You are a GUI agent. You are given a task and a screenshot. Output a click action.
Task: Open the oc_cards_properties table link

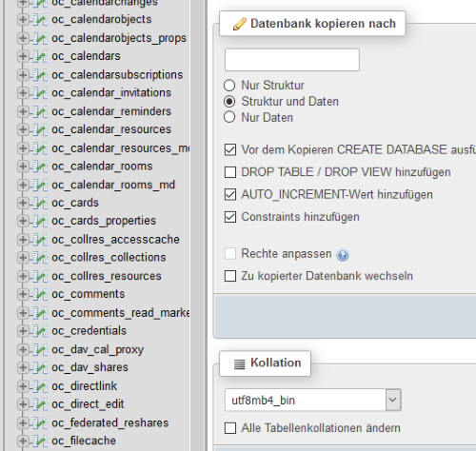pos(104,221)
